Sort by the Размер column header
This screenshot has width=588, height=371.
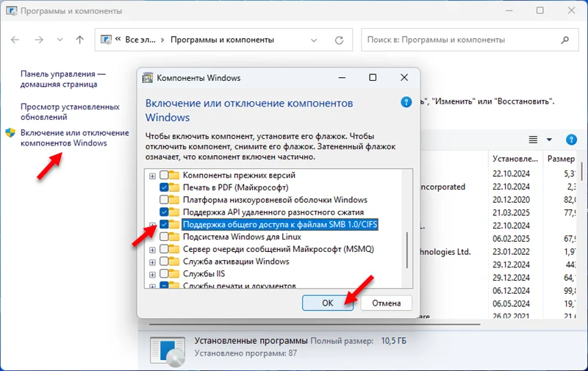tap(561, 159)
